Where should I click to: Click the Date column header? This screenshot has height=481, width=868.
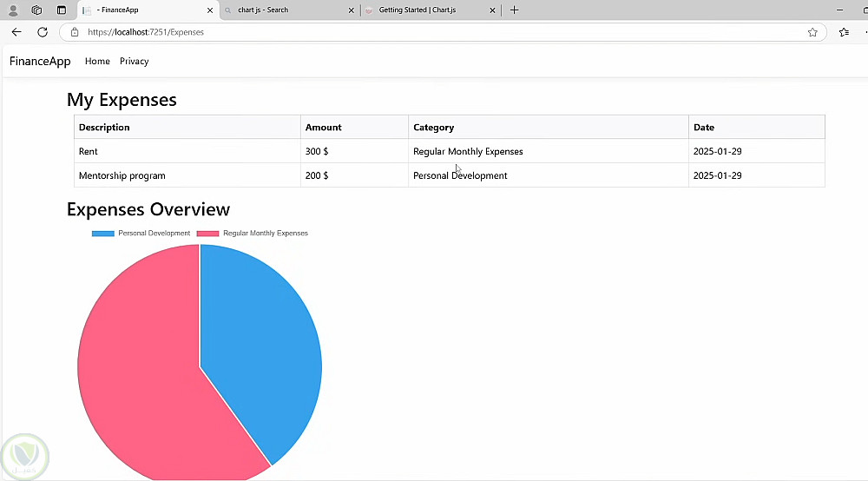[x=757, y=128]
